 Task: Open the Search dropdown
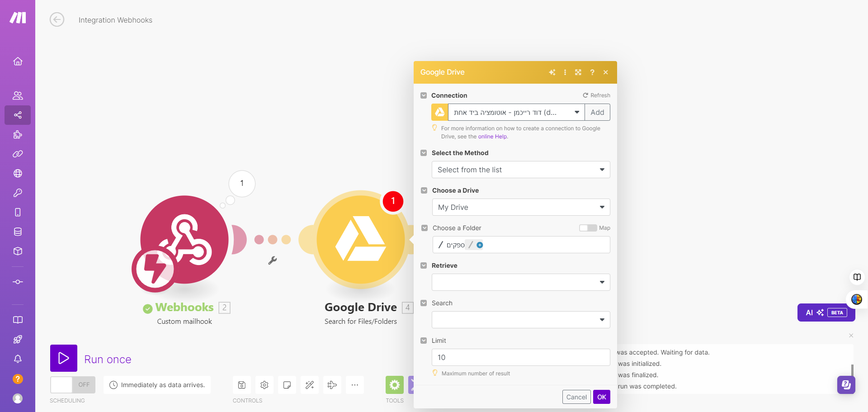point(521,320)
